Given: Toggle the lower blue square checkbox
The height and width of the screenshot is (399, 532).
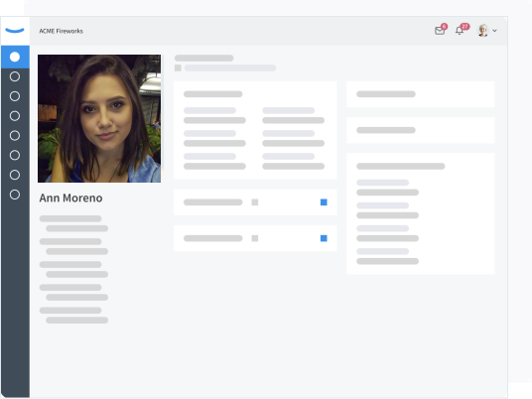Looking at the screenshot, I should [324, 238].
